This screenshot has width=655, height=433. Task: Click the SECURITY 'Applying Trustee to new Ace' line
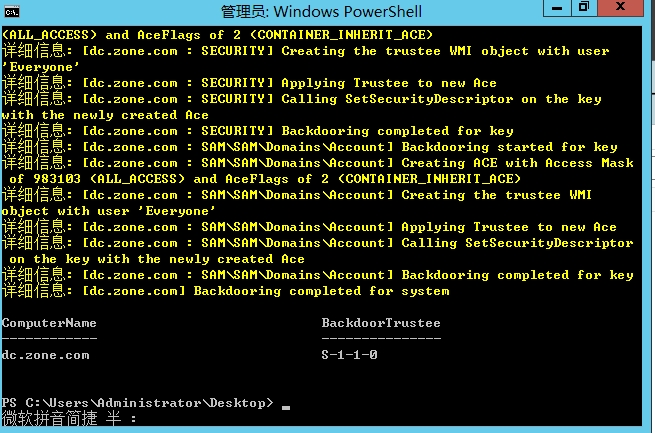(290, 83)
